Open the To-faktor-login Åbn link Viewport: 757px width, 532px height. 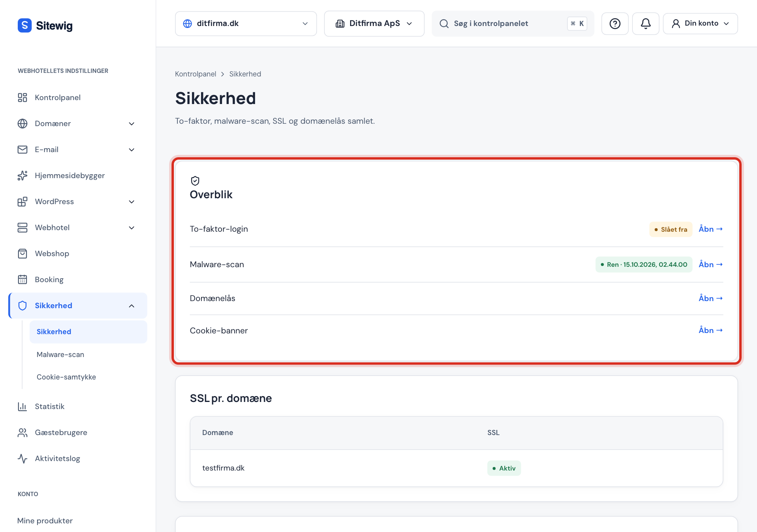point(711,229)
